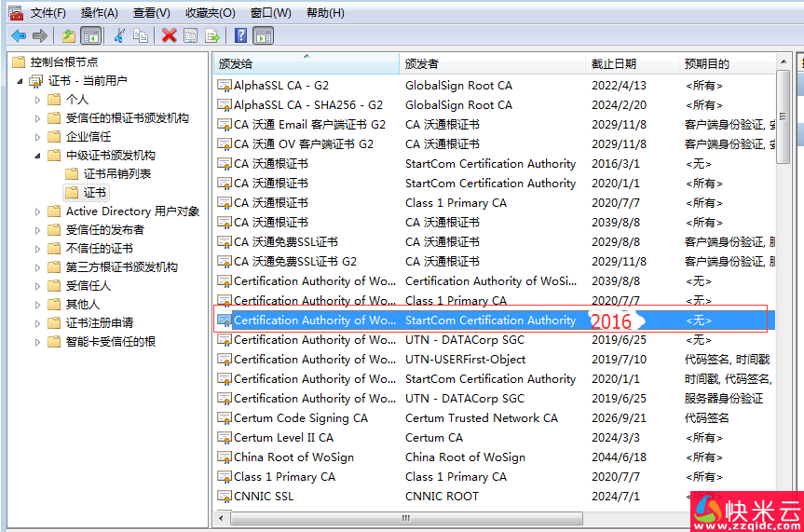Click the vertical scrollbar thumb of certificate list
Viewport: 804px width, 532px height.
click(783, 116)
